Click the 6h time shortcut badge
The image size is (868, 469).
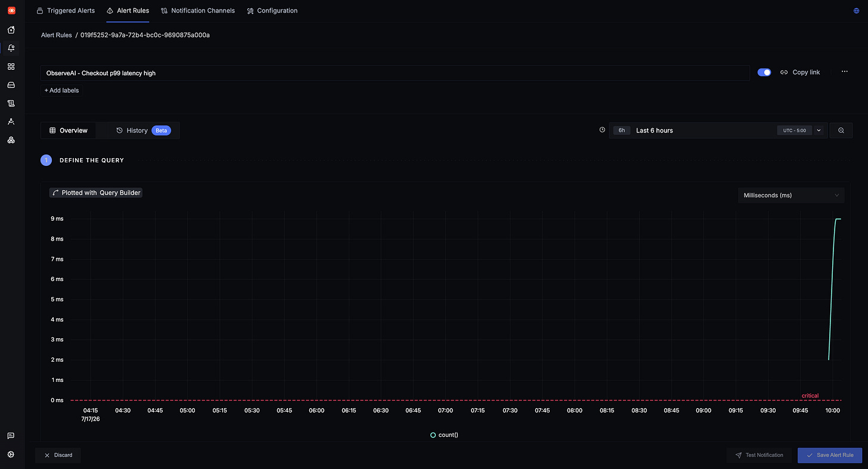pos(621,130)
